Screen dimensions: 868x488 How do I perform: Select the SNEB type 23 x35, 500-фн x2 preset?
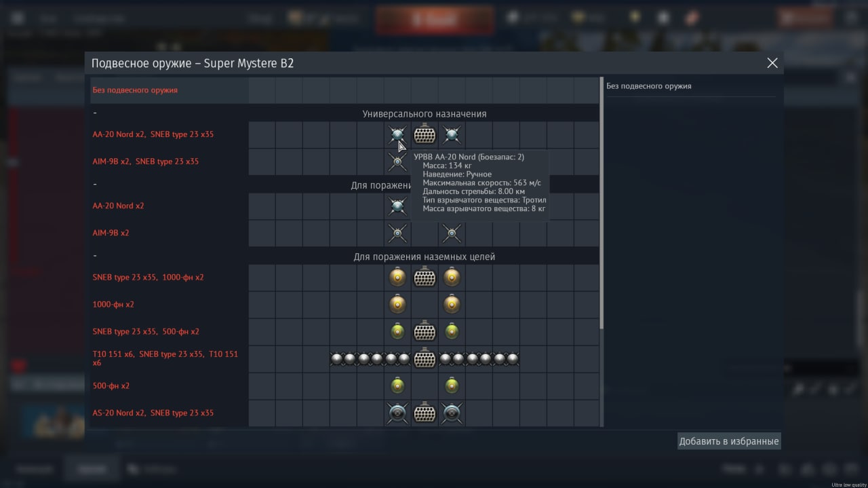point(146,332)
